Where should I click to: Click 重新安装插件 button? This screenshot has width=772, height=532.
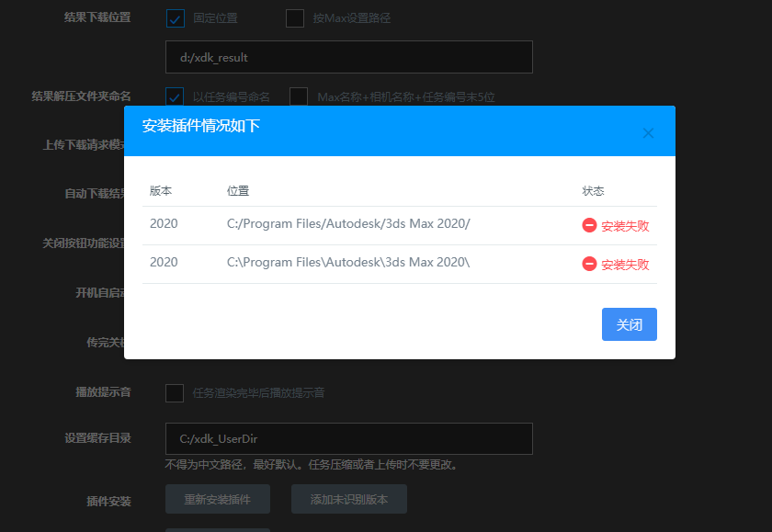point(218,499)
